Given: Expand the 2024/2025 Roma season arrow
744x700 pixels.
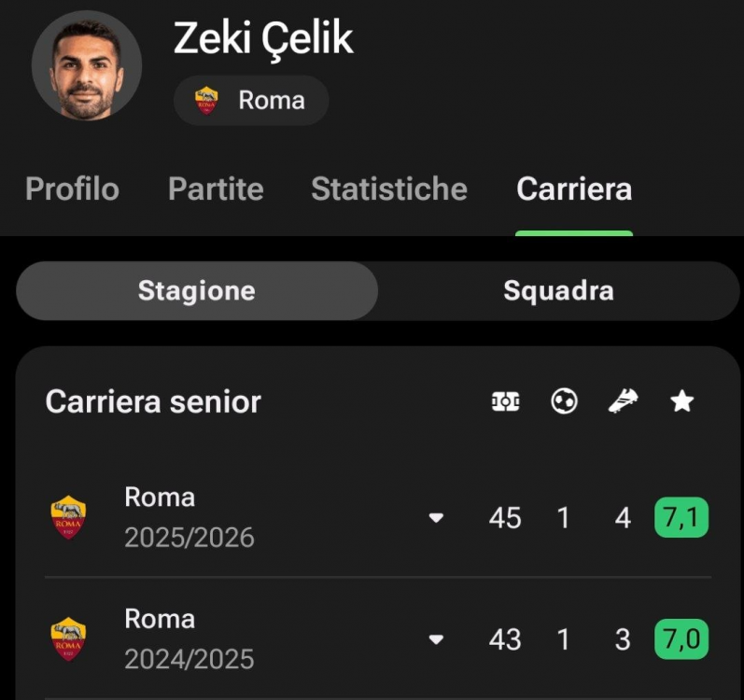Looking at the screenshot, I should [x=436, y=639].
